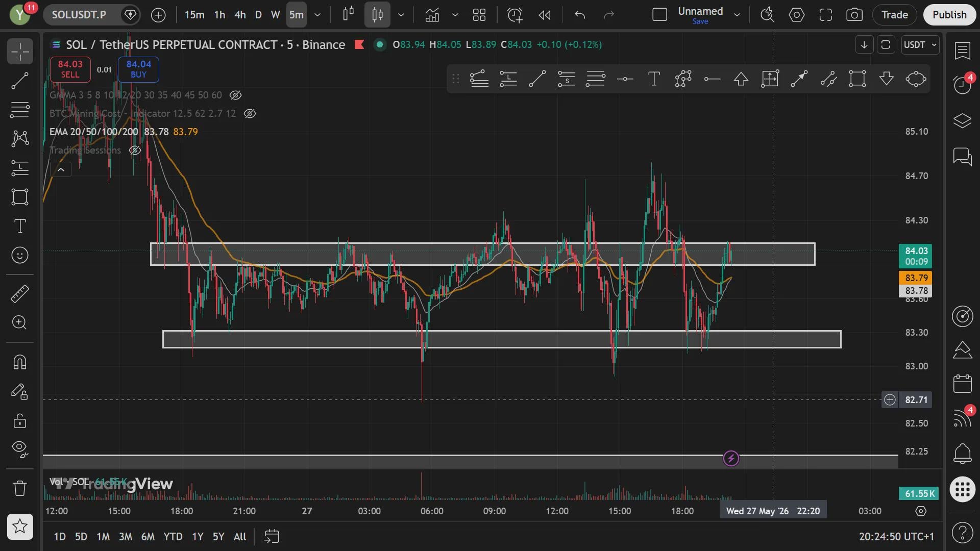Hide all drawings with eye icon
The width and height of the screenshot is (980, 551).
tap(20, 449)
